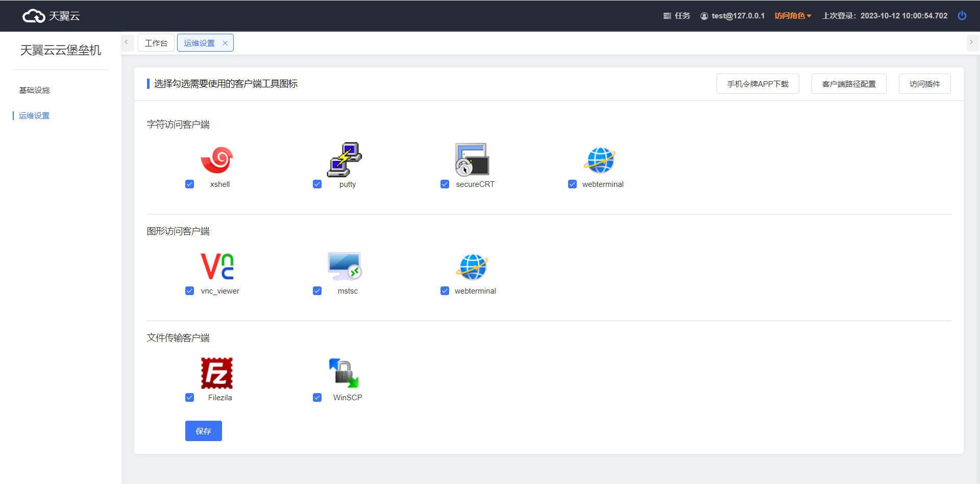Close the 运维设置 tab

[225, 43]
